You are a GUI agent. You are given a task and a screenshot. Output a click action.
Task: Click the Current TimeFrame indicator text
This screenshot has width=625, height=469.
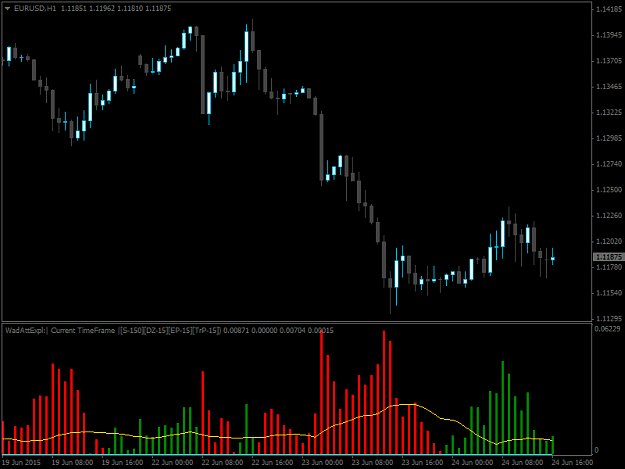click(83, 330)
